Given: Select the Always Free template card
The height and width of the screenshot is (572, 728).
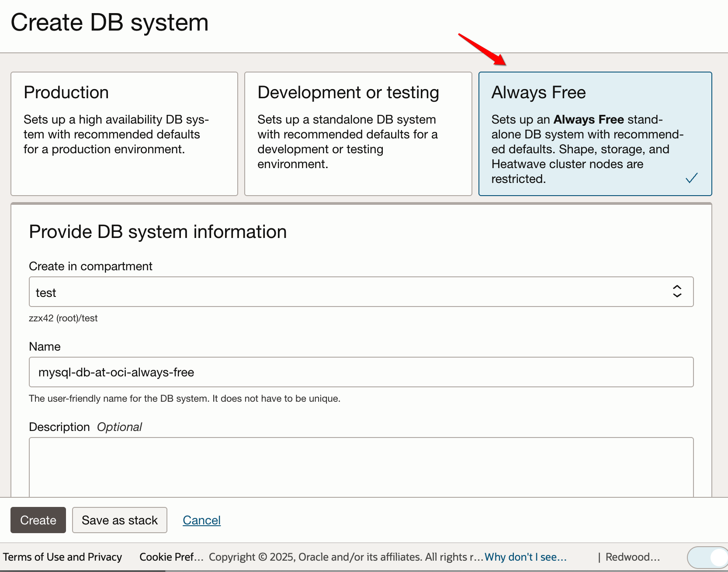Looking at the screenshot, I should 595,134.
